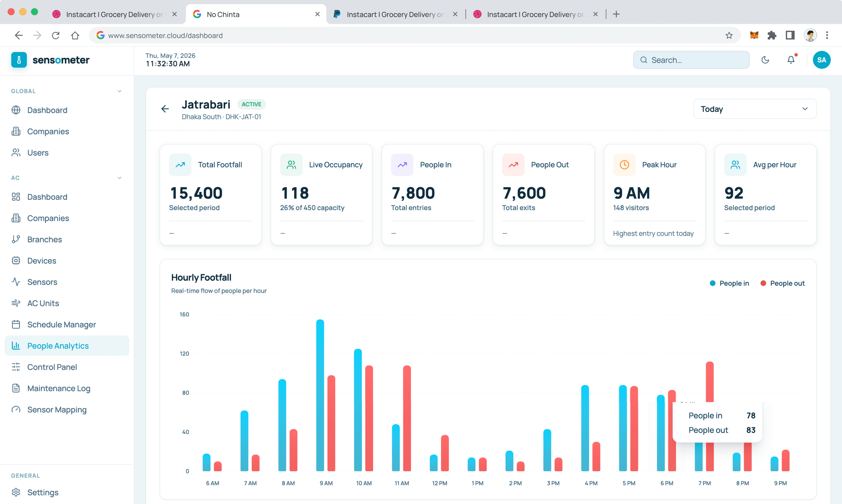
Task: Open a new browser tab
Action: (616, 14)
